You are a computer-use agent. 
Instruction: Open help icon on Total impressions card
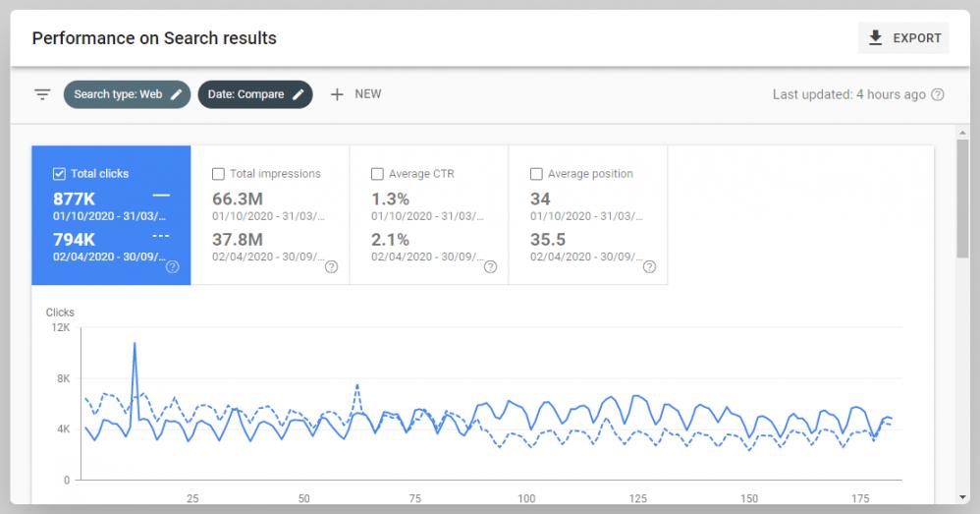click(331, 267)
